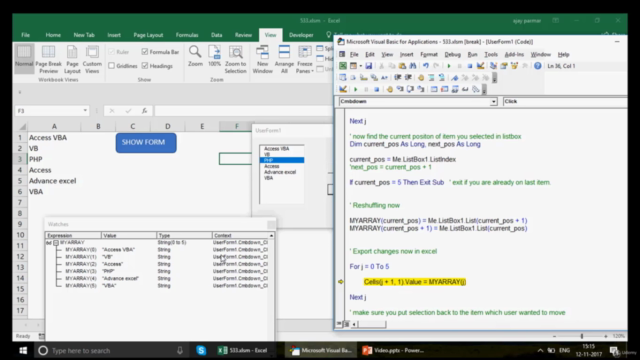640x360 pixels.
Task: Open the Zoom dialog in Excel ribbon
Action: [x=195, y=56]
